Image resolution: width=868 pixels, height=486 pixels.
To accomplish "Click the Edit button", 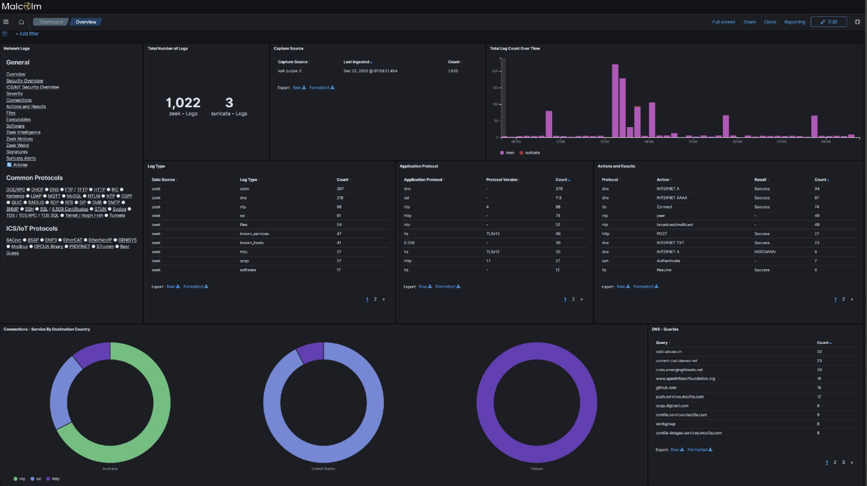I will click(829, 22).
